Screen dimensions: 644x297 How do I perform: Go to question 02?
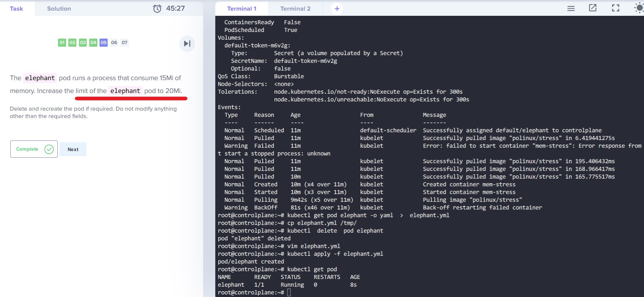click(72, 43)
